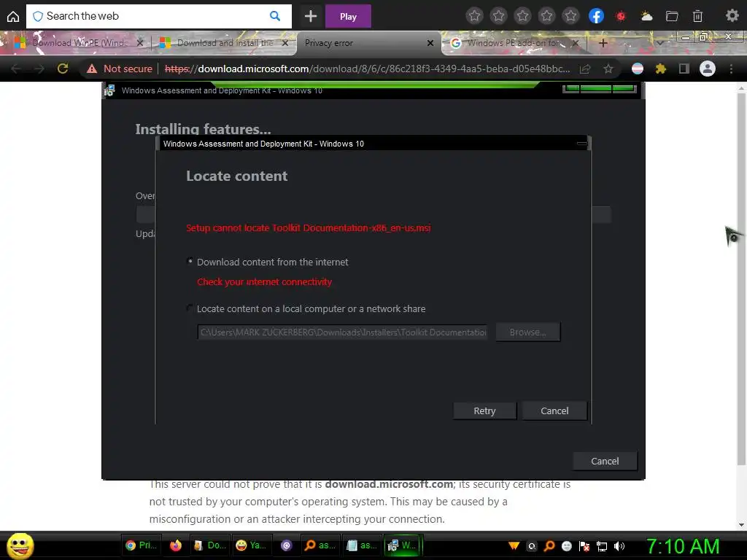Click the search magnifier in the web search box
Screen dimensions: 747x560
coord(275,16)
